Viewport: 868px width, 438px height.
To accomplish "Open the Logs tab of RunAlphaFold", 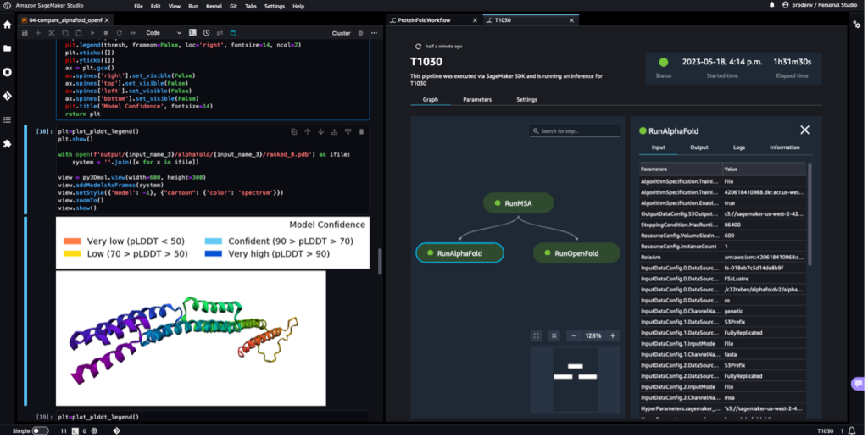I will pyautogui.click(x=739, y=147).
